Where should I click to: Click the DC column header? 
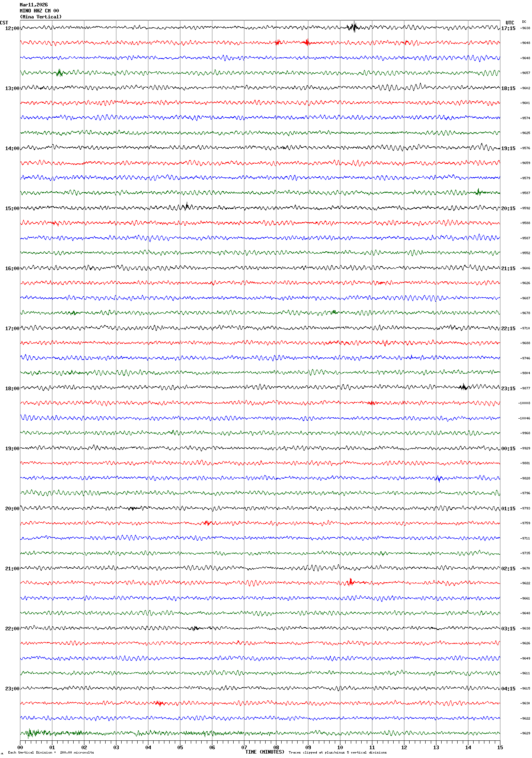pyautogui.click(x=524, y=22)
